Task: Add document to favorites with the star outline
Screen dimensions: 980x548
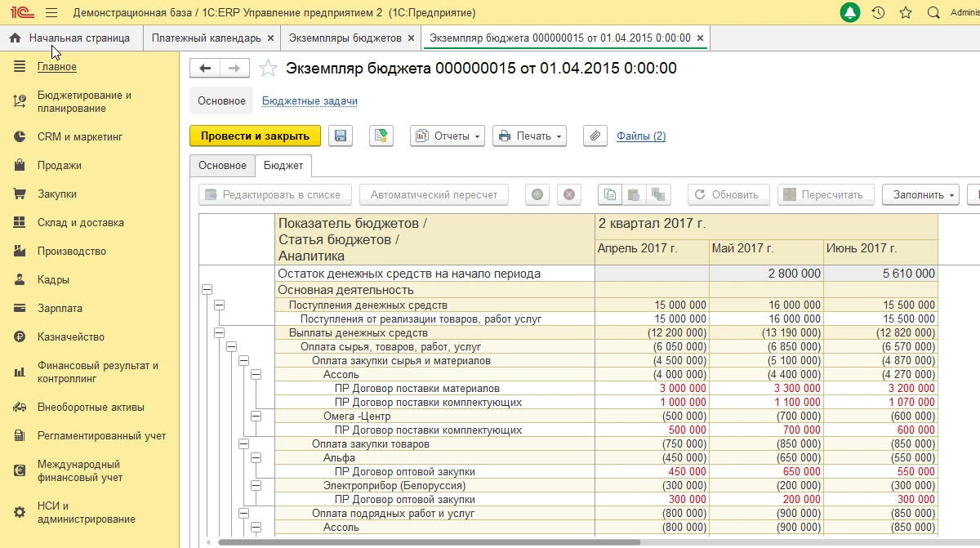Action: point(268,69)
